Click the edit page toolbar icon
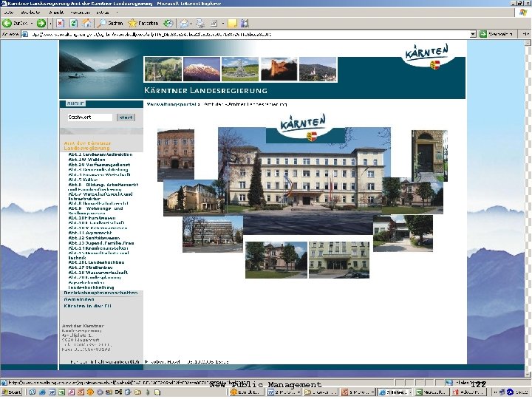This screenshot has width=532, height=399. [214, 24]
